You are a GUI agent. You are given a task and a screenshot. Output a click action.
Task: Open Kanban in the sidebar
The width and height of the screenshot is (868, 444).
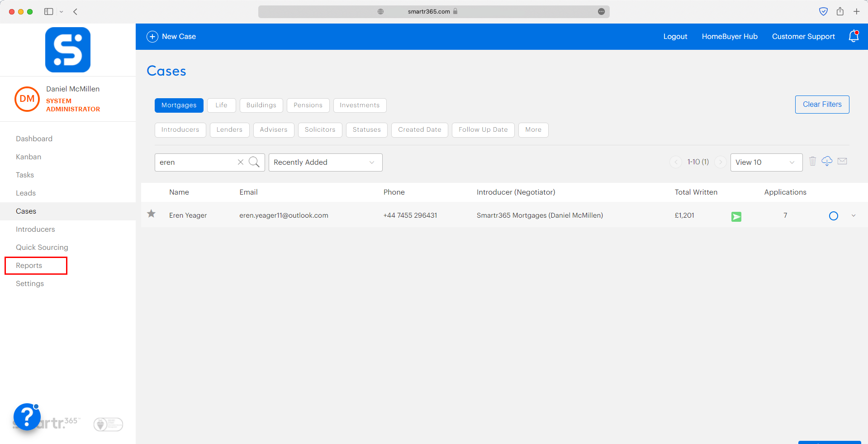[x=28, y=157]
